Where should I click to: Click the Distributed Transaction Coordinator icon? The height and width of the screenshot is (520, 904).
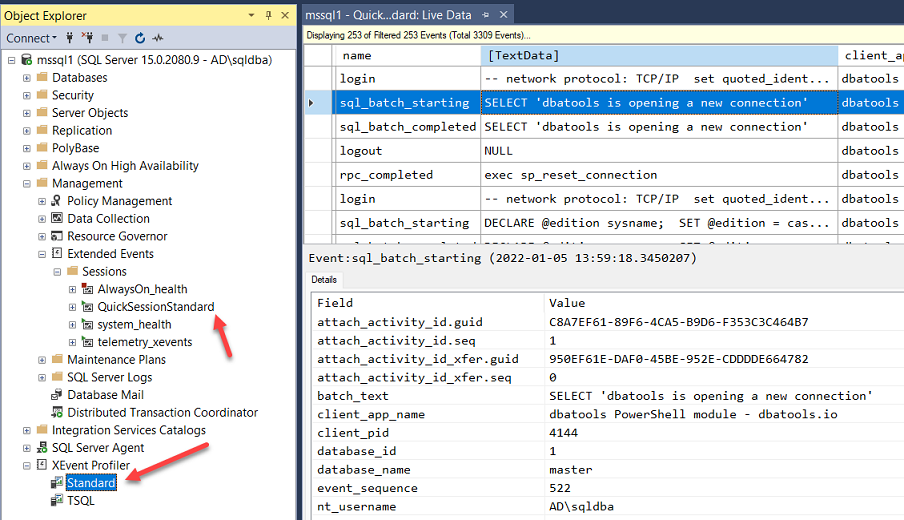click(56, 413)
